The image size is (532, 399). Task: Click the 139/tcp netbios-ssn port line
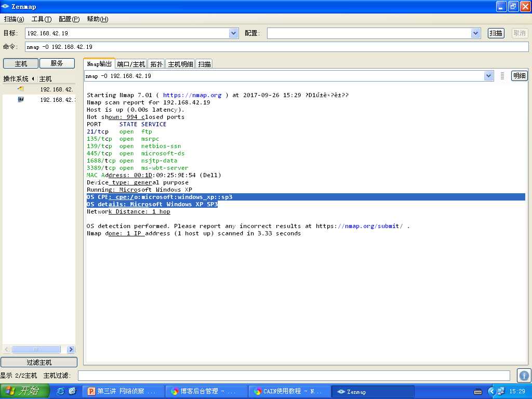[x=134, y=146]
